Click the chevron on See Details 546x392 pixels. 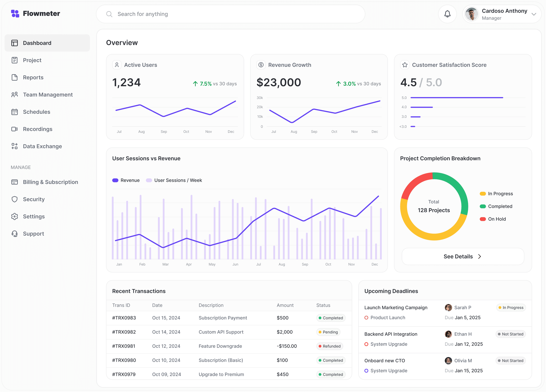[x=480, y=256]
